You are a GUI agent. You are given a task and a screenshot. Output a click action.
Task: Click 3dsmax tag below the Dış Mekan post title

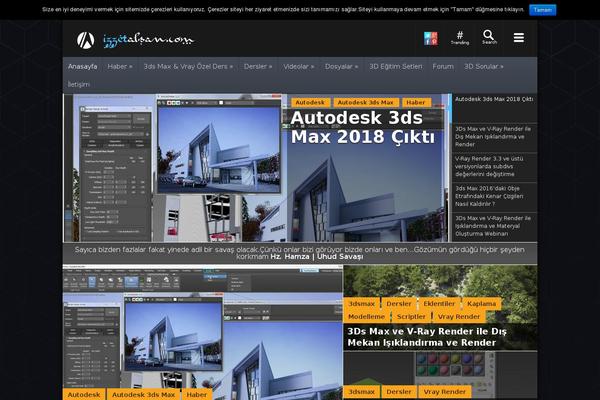click(362, 392)
